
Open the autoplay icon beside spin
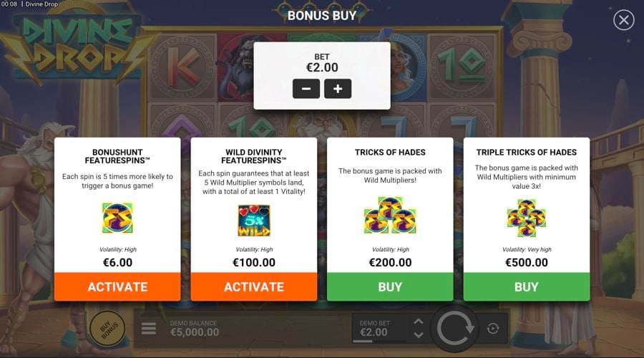[x=493, y=329]
